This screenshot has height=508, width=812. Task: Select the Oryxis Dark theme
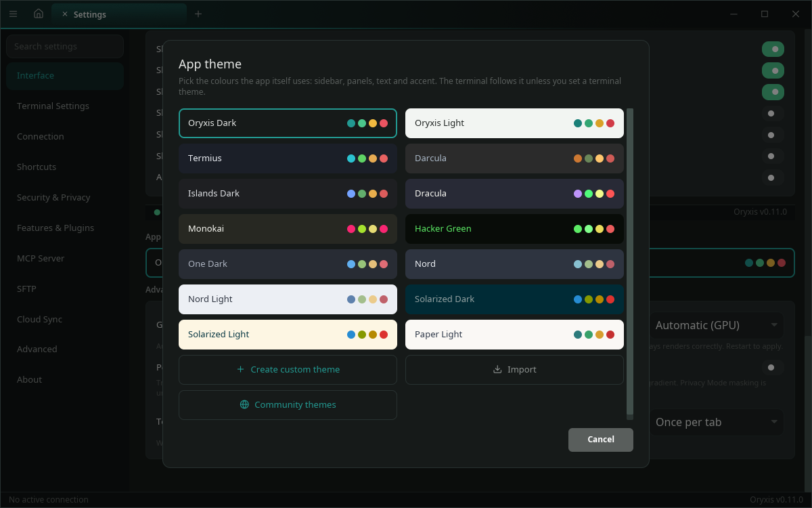tap(288, 123)
